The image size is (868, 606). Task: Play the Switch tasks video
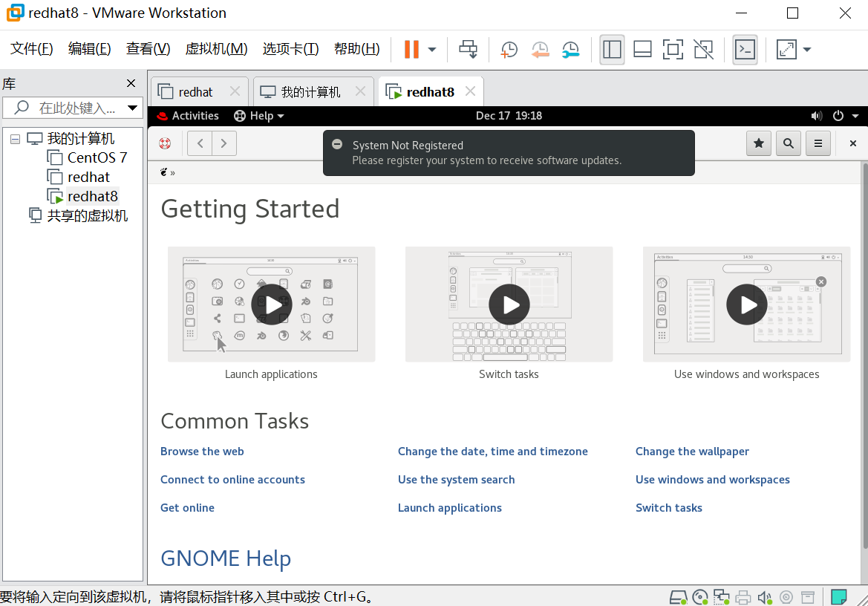[x=509, y=304]
